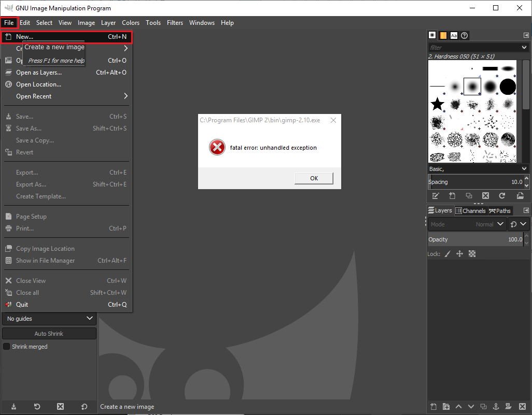
Task: Select the black star brush thumbnail
Action: [437, 104]
